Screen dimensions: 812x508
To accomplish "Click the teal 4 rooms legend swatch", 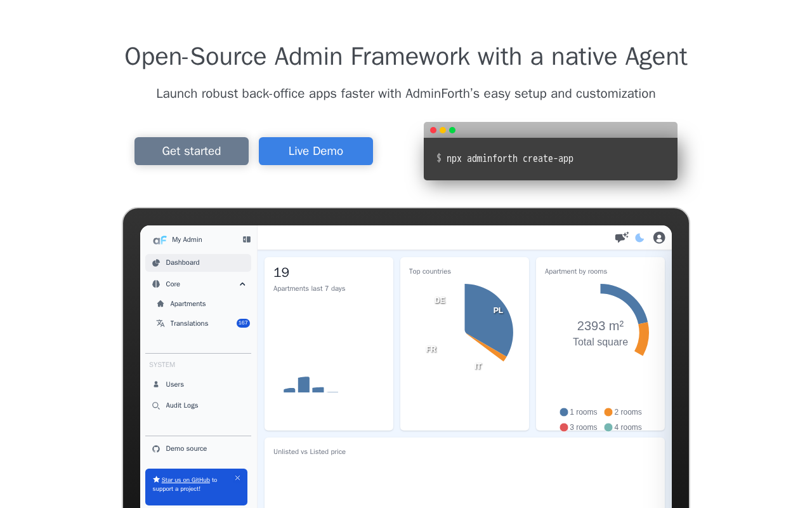I will pos(608,427).
